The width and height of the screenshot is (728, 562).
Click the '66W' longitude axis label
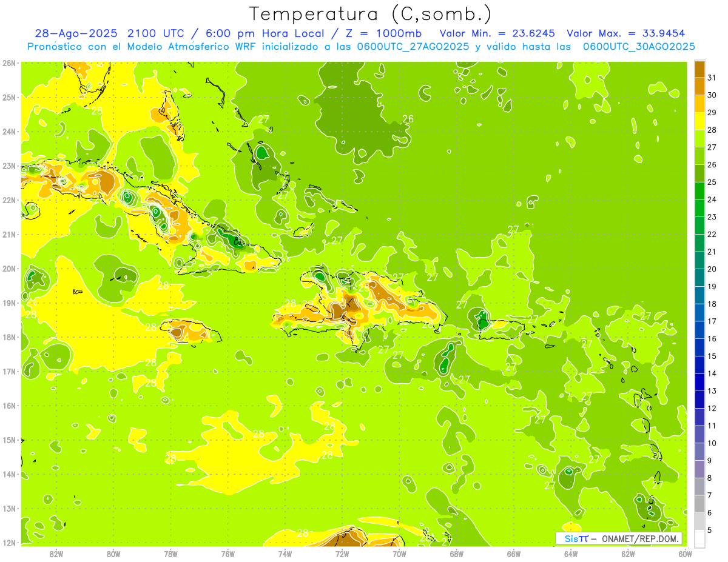tap(514, 554)
